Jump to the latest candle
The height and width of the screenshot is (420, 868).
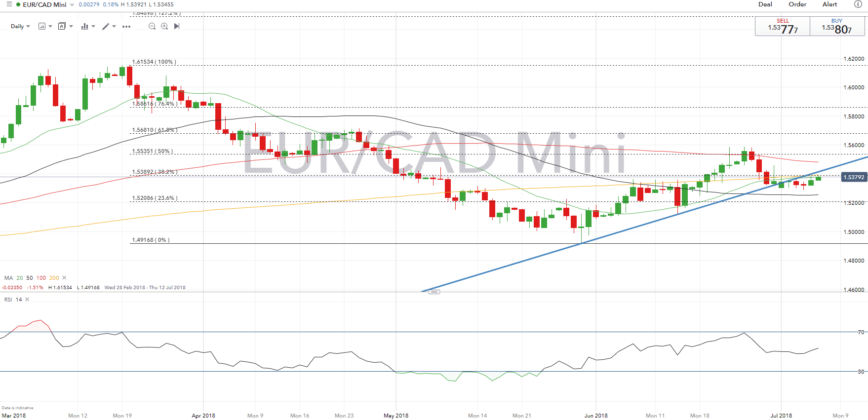(x=177, y=26)
